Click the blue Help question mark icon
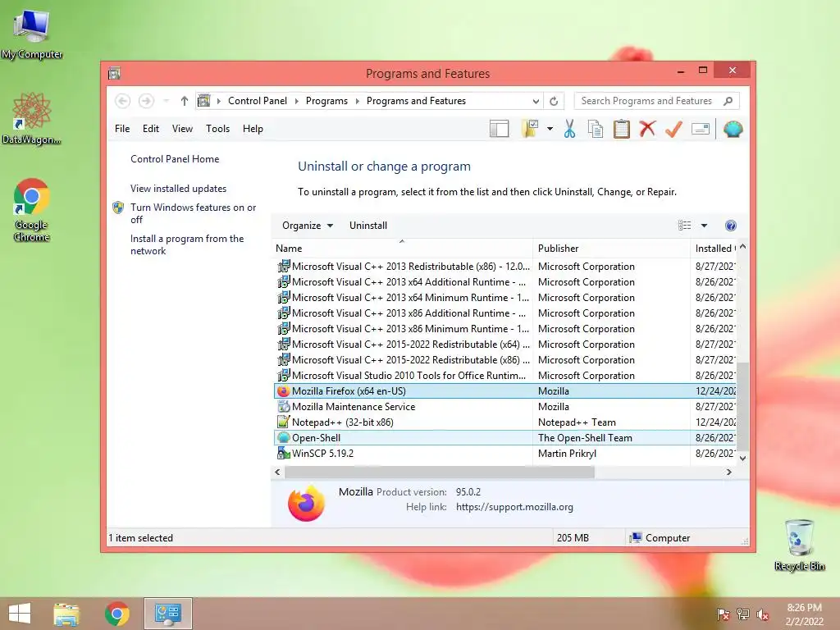 click(x=731, y=226)
